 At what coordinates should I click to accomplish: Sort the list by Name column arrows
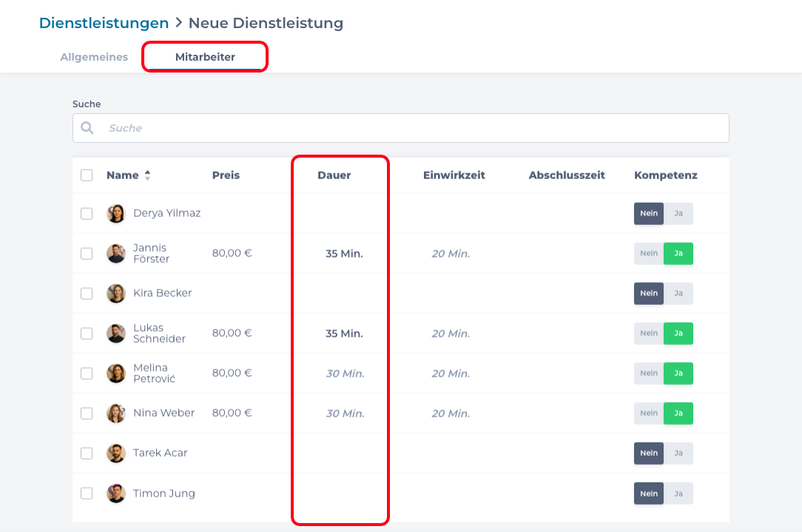coord(147,175)
